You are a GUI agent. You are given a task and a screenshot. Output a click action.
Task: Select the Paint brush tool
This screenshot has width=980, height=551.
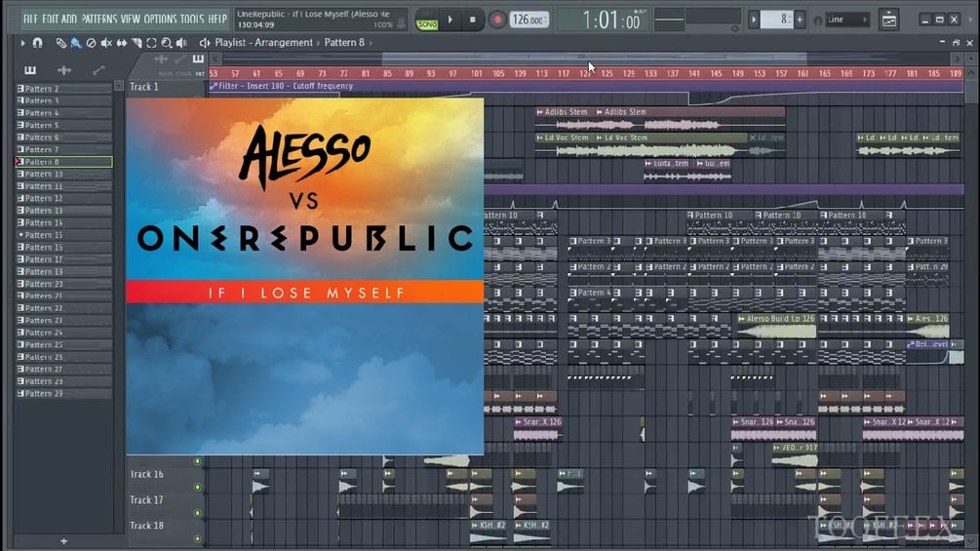pos(76,43)
